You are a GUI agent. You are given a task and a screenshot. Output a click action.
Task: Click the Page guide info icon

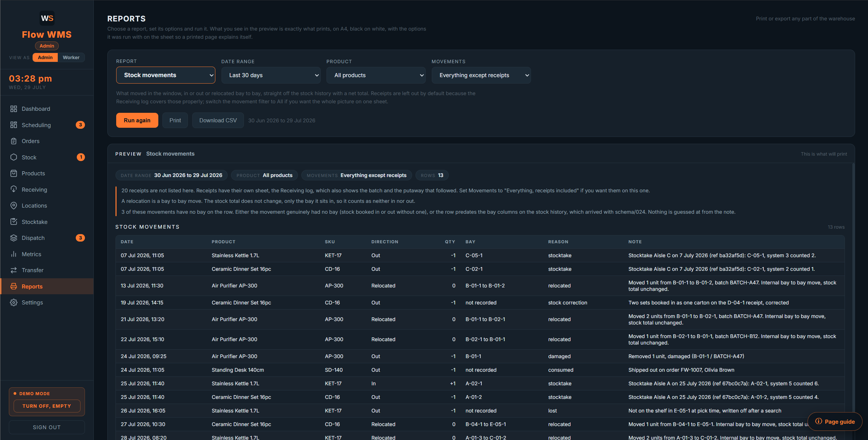pyautogui.click(x=819, y=421)
